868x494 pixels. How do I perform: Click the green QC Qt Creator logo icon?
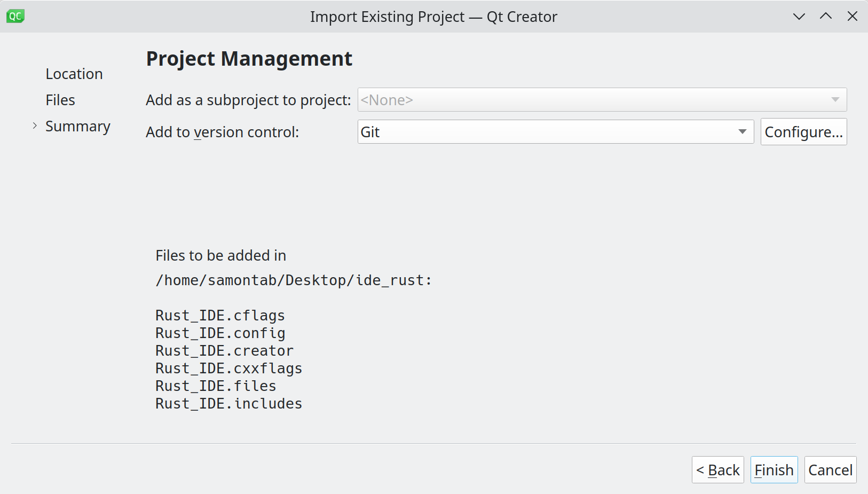point(15,16)
